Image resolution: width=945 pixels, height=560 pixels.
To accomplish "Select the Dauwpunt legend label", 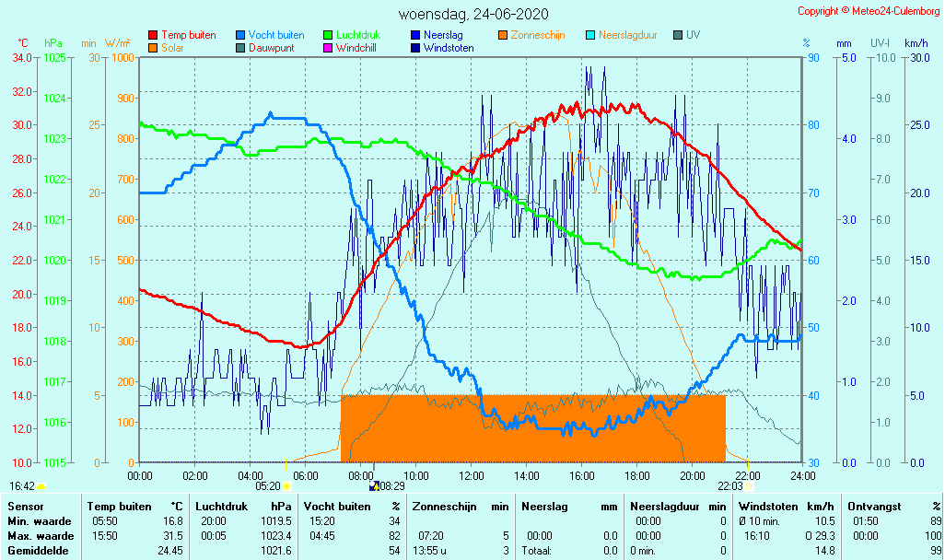I will (x=272, y=48).
